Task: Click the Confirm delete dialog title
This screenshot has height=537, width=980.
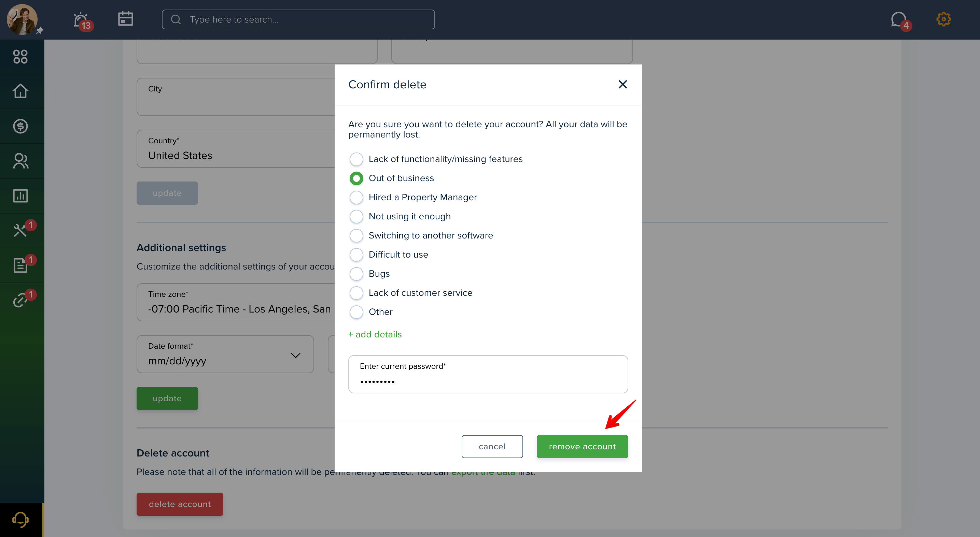Action: (x=387, y=84)
